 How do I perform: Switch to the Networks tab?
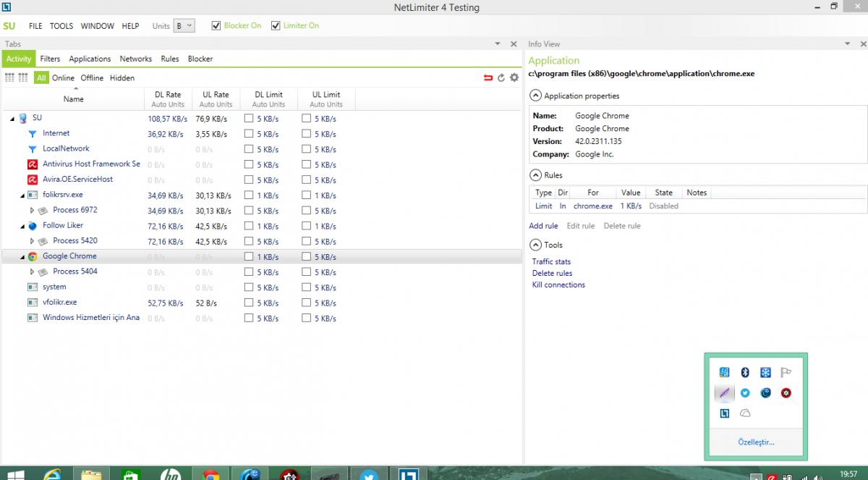136,59
